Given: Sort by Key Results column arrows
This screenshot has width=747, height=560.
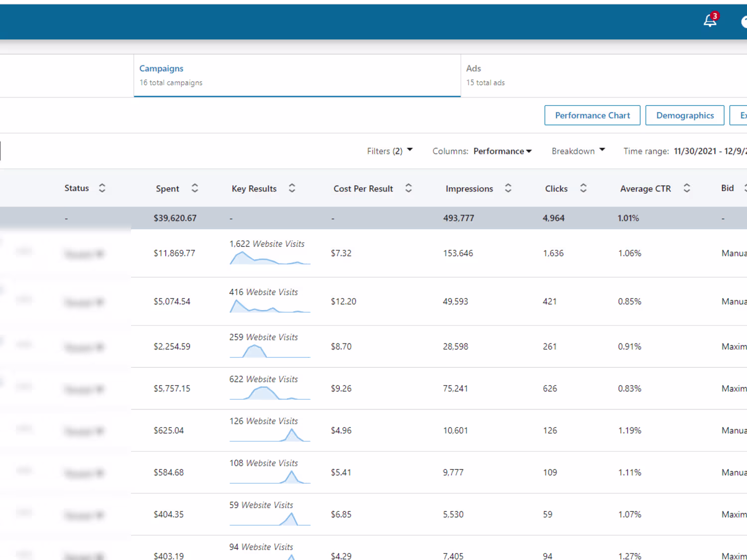Looking at the screenshot, I should [292, 188].
